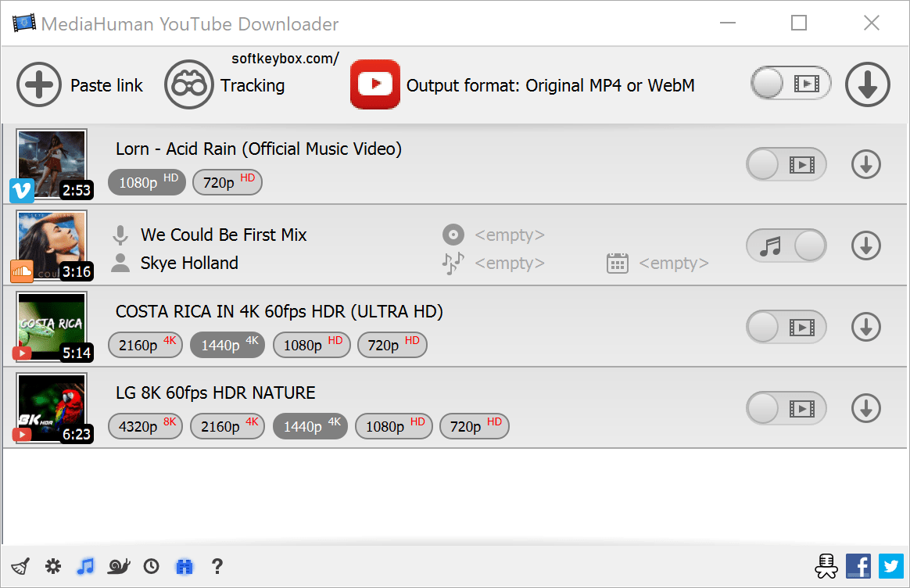
Task: Open preferences via gear icon
Action: [52, 565]
